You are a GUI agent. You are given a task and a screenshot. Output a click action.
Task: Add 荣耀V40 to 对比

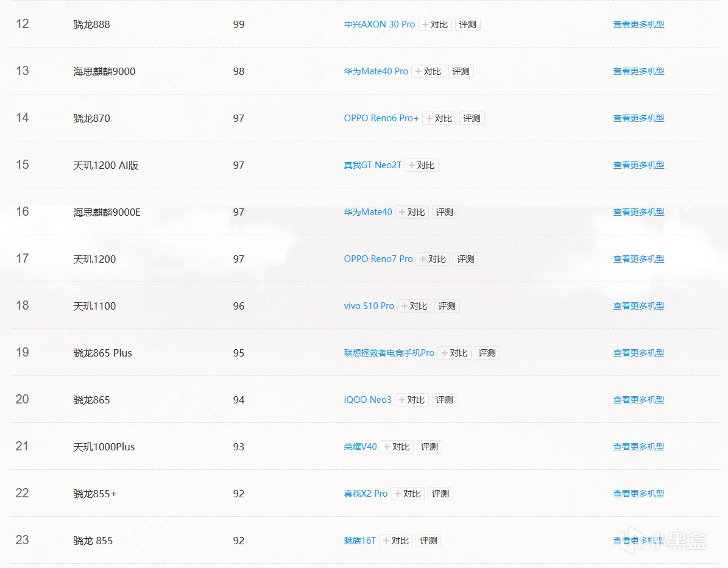coord(397,447)
